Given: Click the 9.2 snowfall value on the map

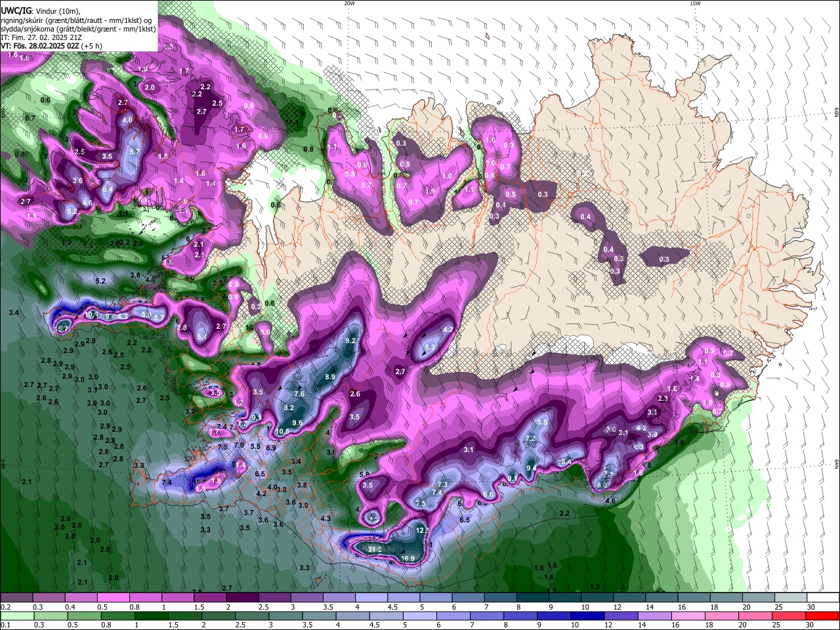Looking at the screenshot, I should [x=350, y=341].
